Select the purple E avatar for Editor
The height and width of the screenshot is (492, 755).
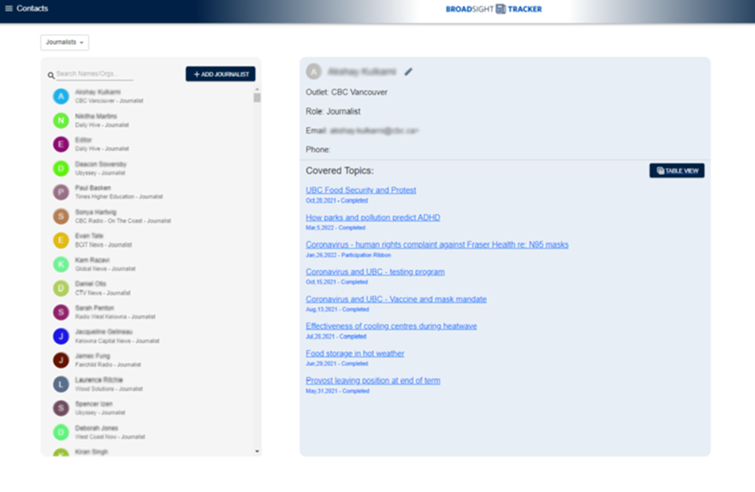(x=61, y=144)
